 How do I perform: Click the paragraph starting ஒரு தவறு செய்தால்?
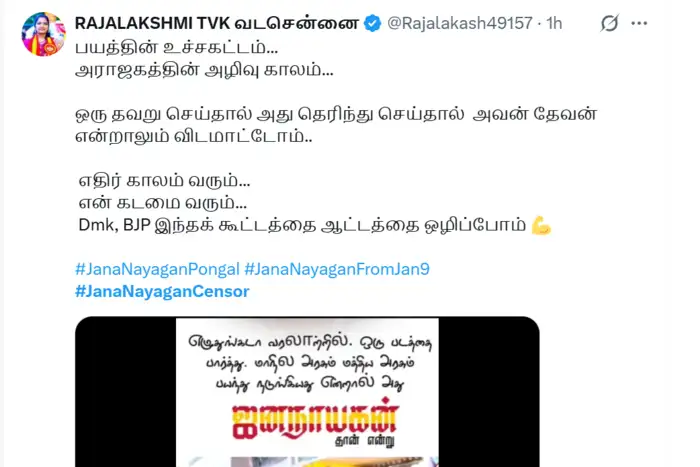(x=336, y=125)
